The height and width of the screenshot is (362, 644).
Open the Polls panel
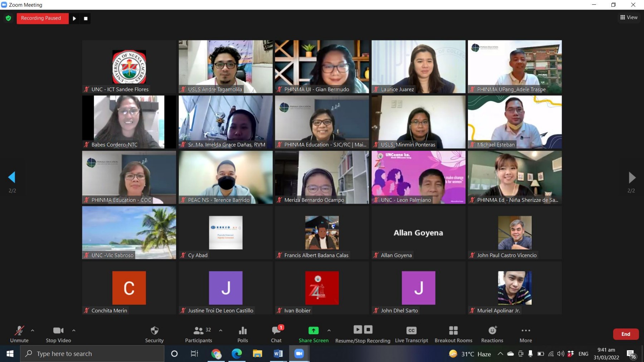coord(243,334)
